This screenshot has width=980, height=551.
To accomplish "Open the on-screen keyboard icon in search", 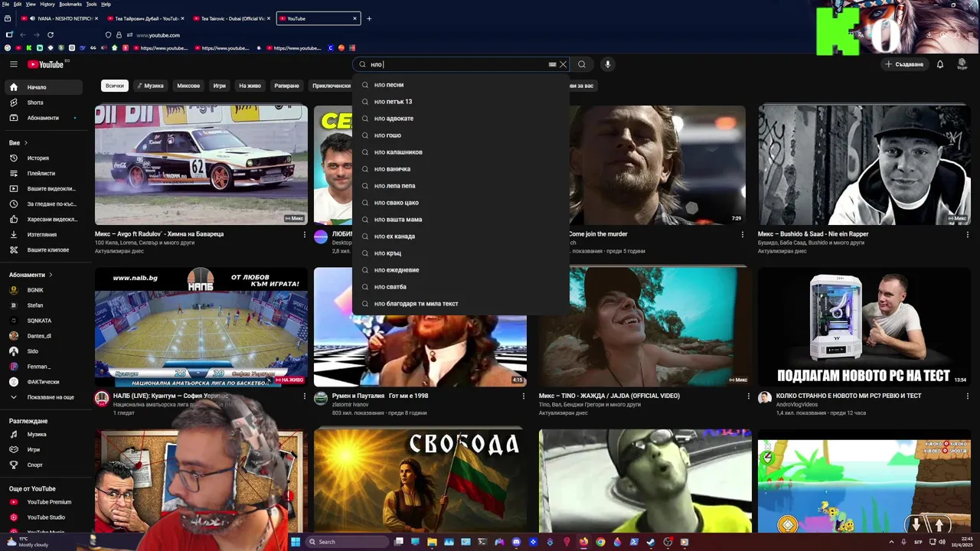I will (552, 64).
